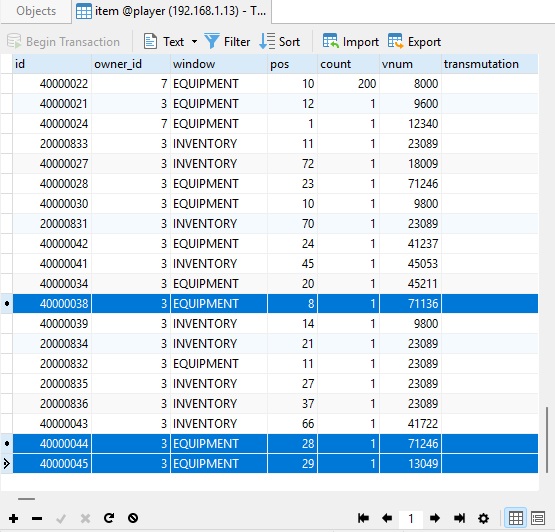Delete record with the minus icon
The image size is (555, 532).
pos(37,519)
